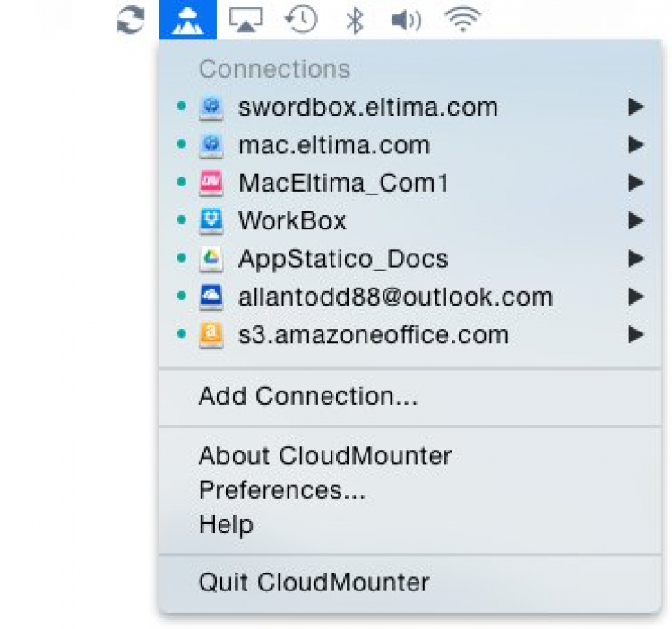Open Preferences... menu item
This screenshot has height=629, width=672.
(410, 490)
